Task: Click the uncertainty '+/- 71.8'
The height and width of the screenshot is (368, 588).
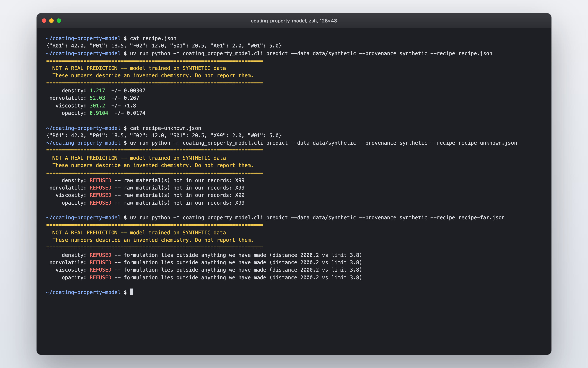Action: click(x=124, y=106)
